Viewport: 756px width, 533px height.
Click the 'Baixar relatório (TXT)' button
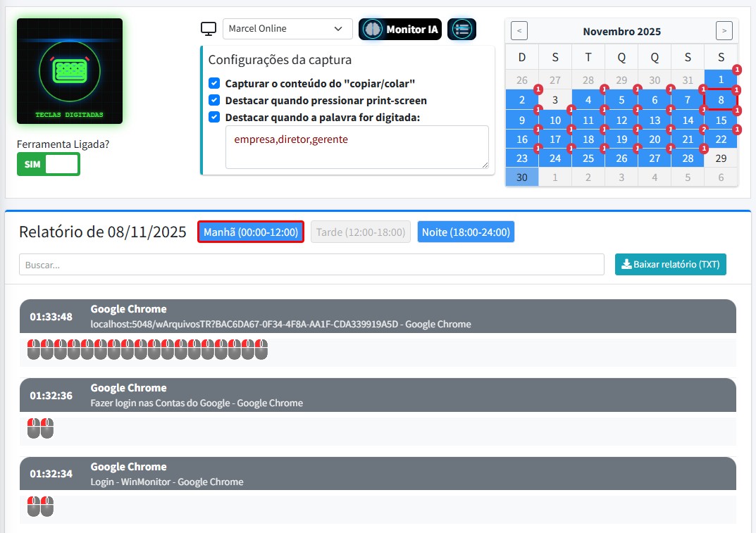[x=670, y=264]
